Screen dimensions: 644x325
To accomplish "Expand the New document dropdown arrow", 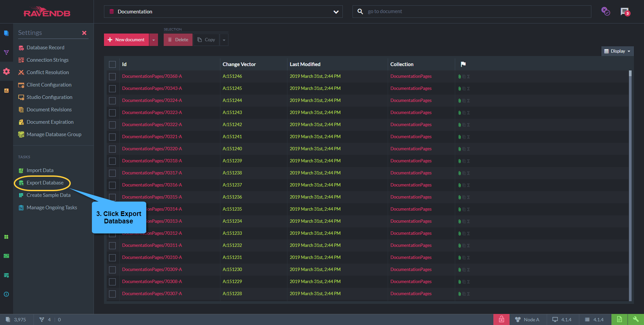I will coord(154,40).
